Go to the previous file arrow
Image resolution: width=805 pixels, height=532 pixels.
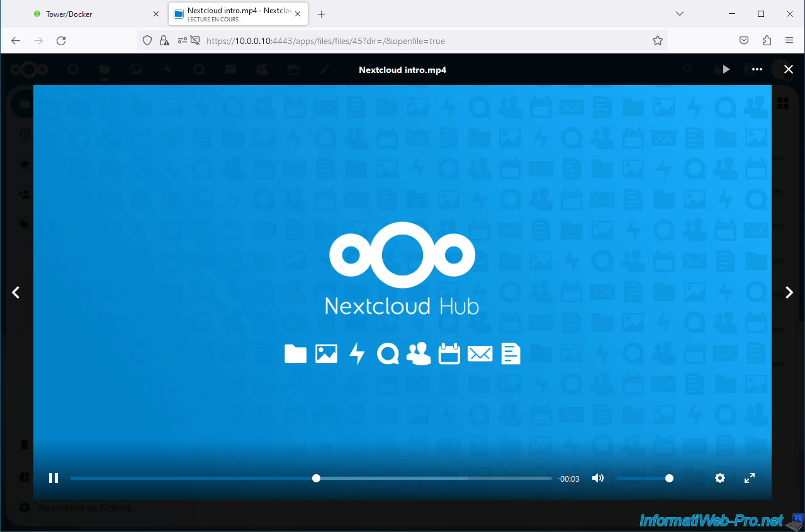point(16,292)
